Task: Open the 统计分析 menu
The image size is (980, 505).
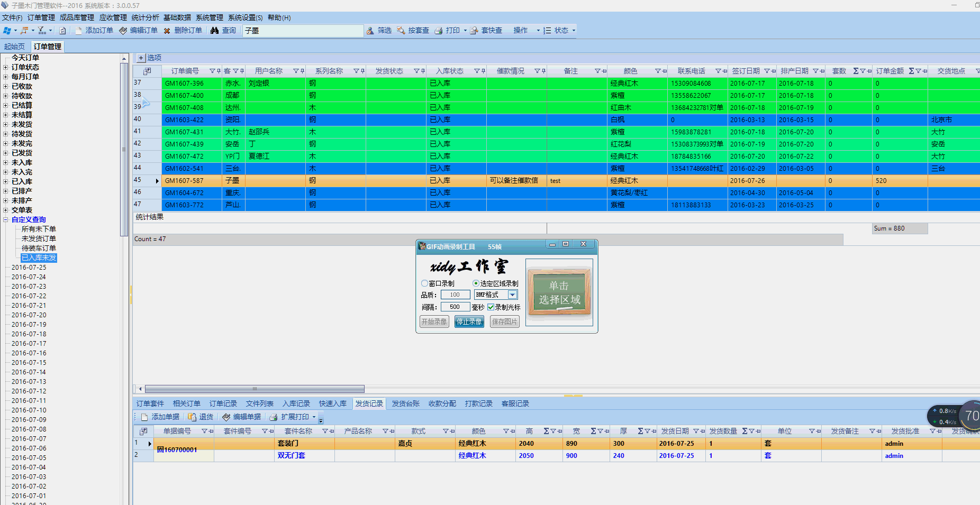Action: coord(145,17)
